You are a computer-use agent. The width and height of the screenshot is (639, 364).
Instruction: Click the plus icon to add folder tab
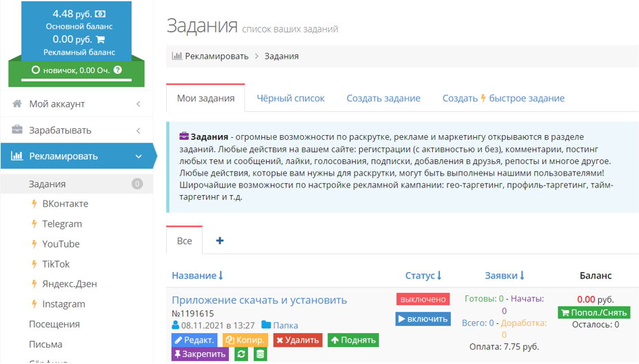(x=220, y=241)
